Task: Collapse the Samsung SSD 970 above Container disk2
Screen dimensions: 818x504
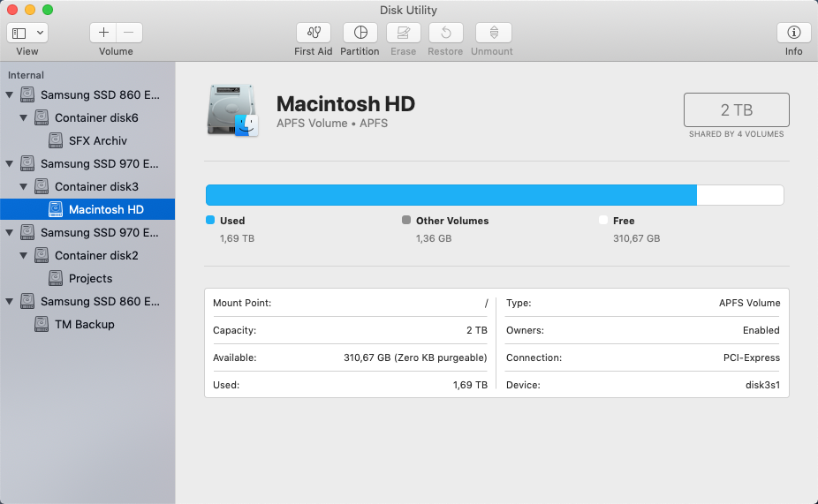Action: pyautogui.click(x=10, y=232)
